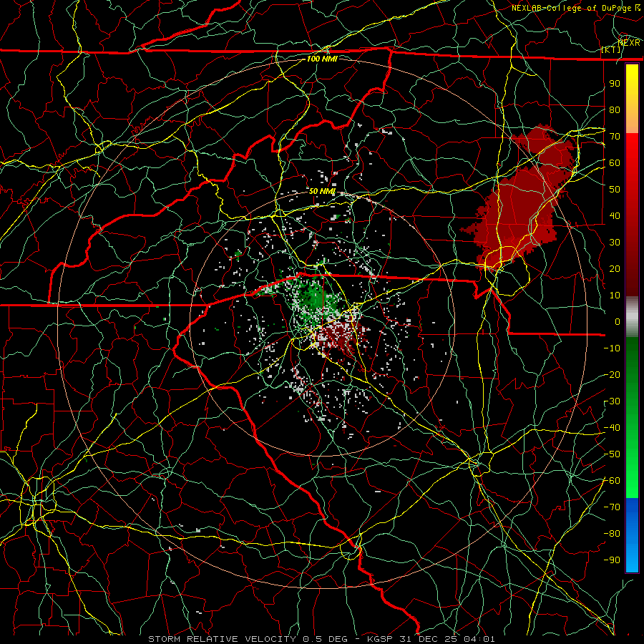Click the [KT] units label above the scale
This screenshot has height=644, width=644.
[611, 49]
